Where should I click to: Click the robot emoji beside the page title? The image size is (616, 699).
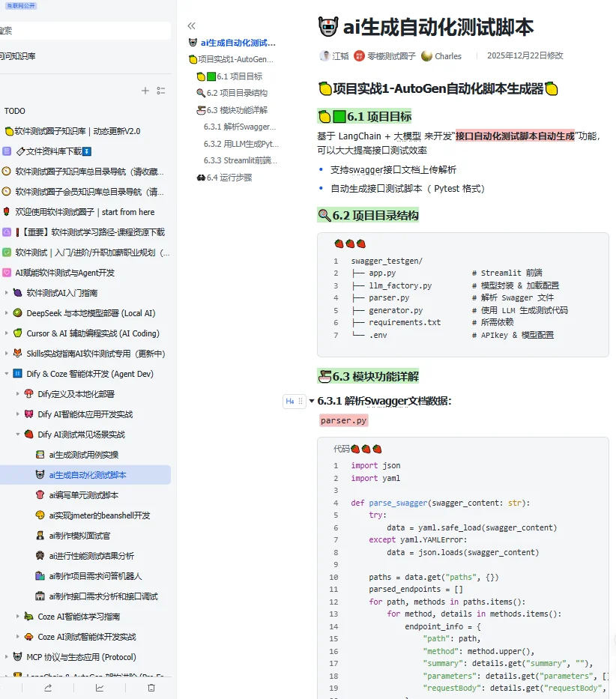pos(328,27)
